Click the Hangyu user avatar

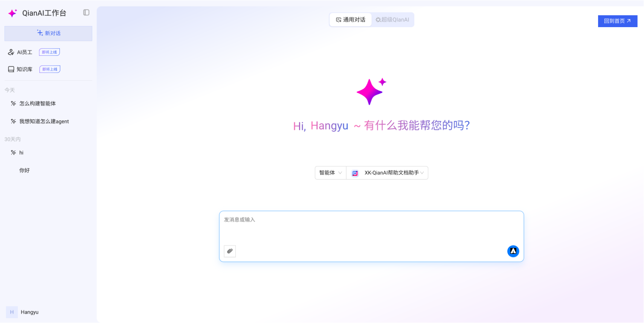click(x=12, y=312)
